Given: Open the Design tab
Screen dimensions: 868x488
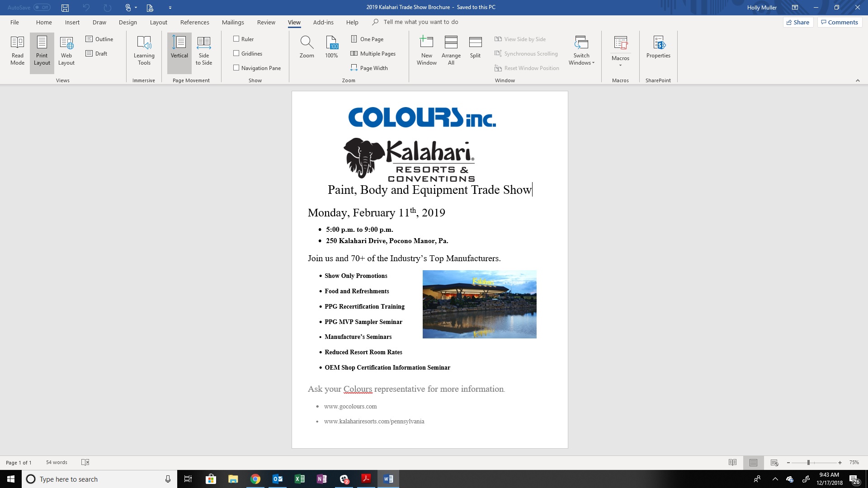Looking at the screenshot, I should (x=128, y=22).
